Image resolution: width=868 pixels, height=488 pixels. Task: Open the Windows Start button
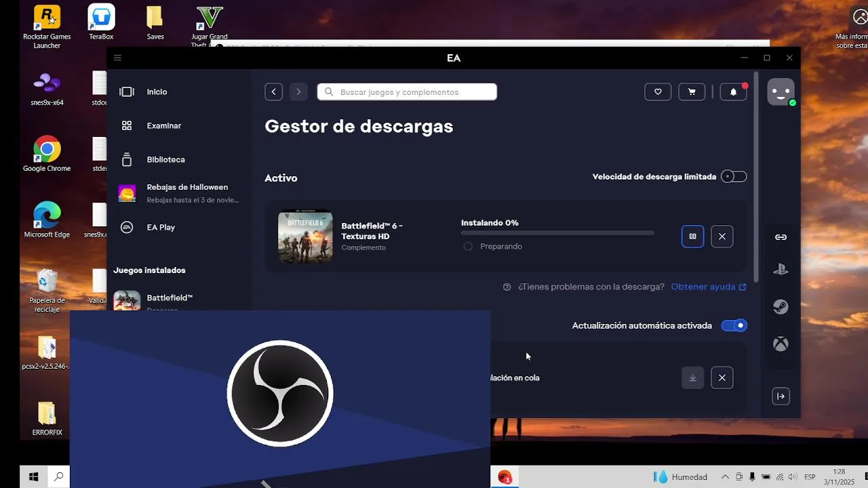(33, 477)
